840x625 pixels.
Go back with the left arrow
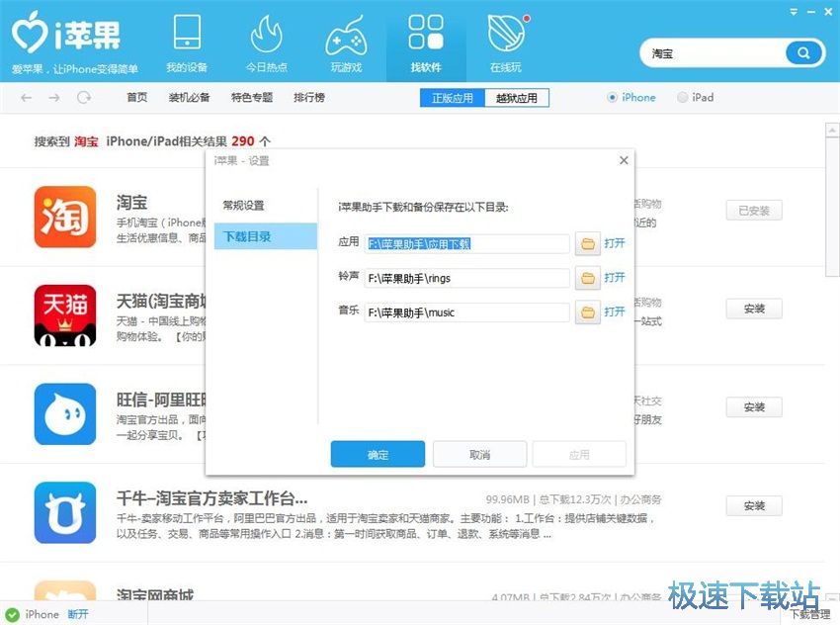[27, 98]
